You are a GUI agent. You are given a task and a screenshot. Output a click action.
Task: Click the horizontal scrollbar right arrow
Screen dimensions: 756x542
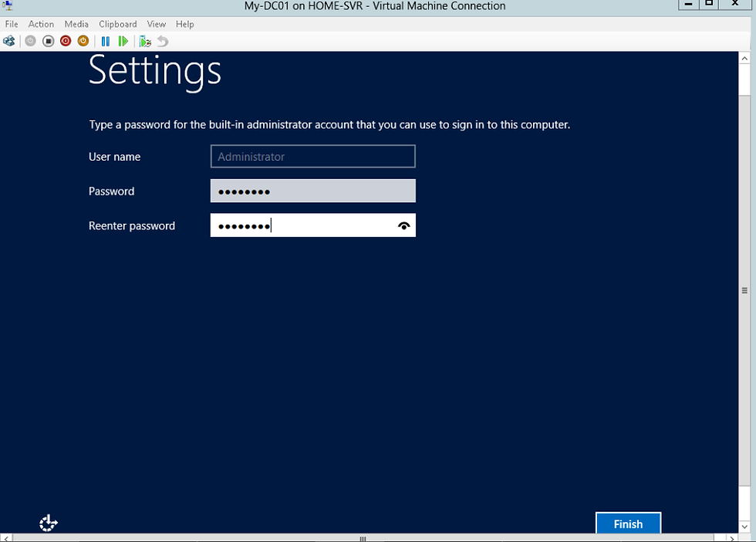point(732,538)
